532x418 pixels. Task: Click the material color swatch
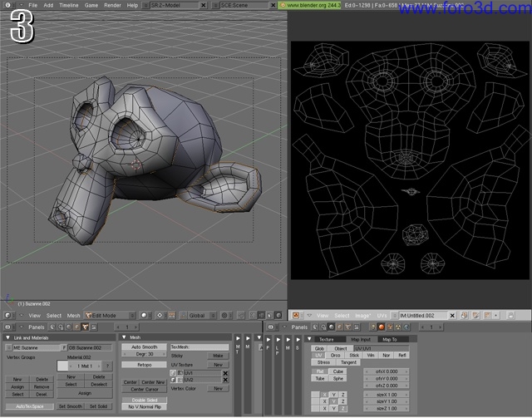62,366
